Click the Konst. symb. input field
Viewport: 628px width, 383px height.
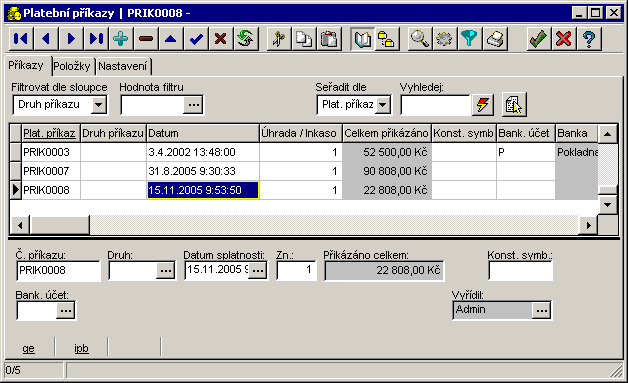pyautogui.click(x=520, y=270)
